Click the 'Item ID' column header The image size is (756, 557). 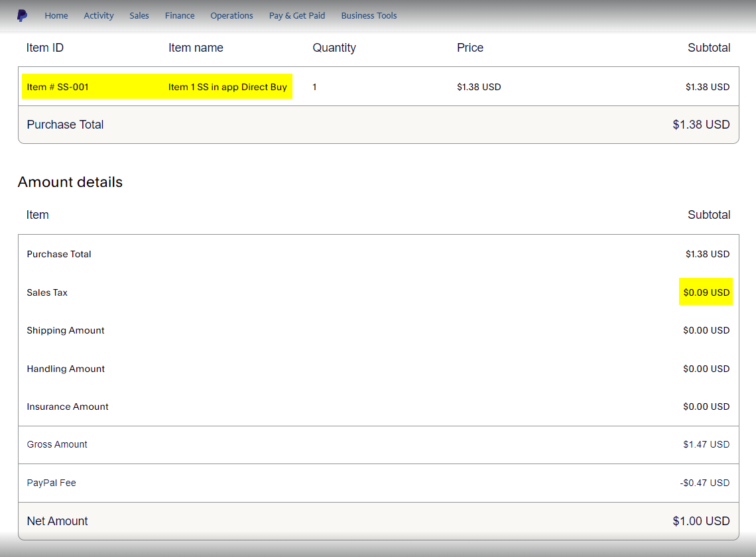pos(45,48)
